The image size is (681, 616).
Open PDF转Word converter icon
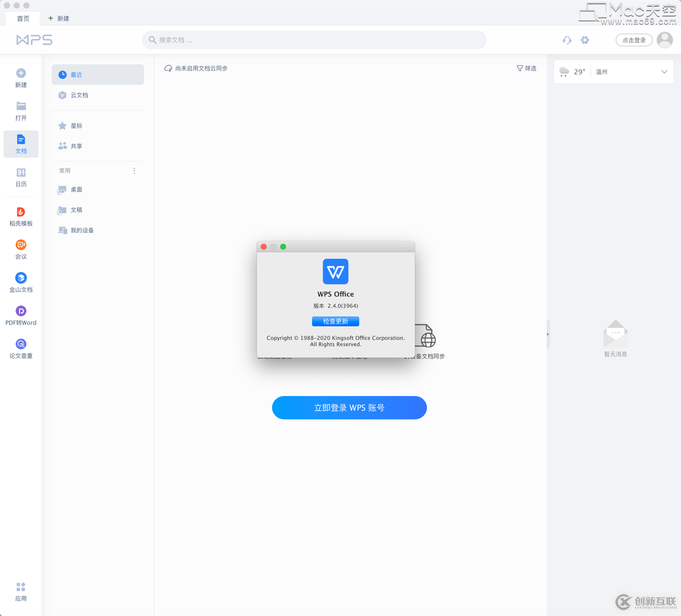pyautogui.click(x=21, y=311)
